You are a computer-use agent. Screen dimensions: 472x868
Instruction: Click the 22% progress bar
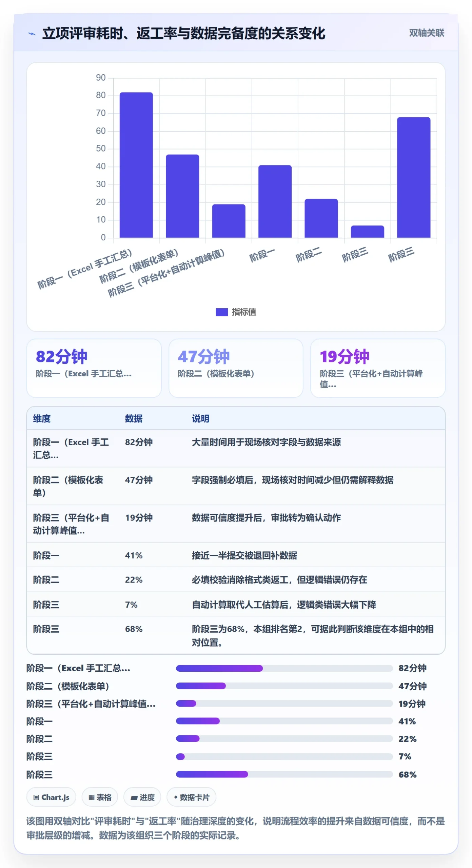[x=284, y=739]
